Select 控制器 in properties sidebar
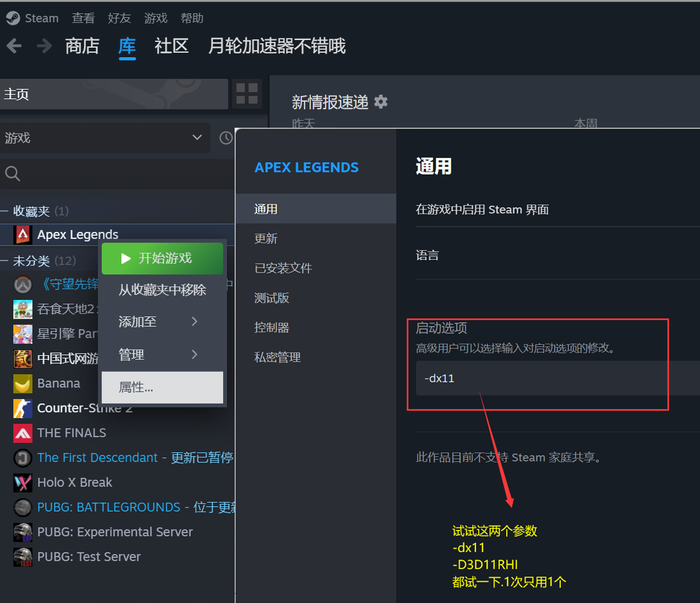 coord(316,327)
